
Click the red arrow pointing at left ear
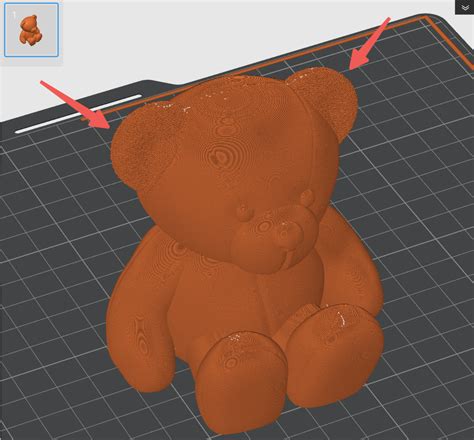tap(76, 104)
